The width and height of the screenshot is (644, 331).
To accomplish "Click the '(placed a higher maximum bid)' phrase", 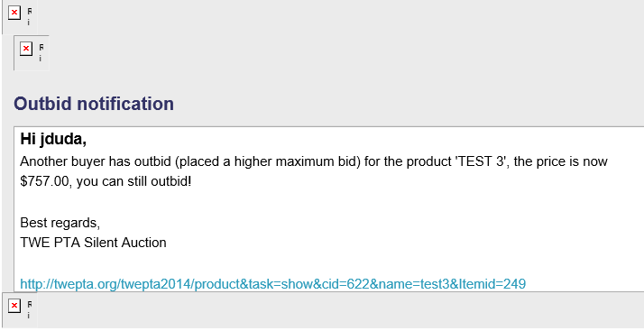I will [267, 161].
